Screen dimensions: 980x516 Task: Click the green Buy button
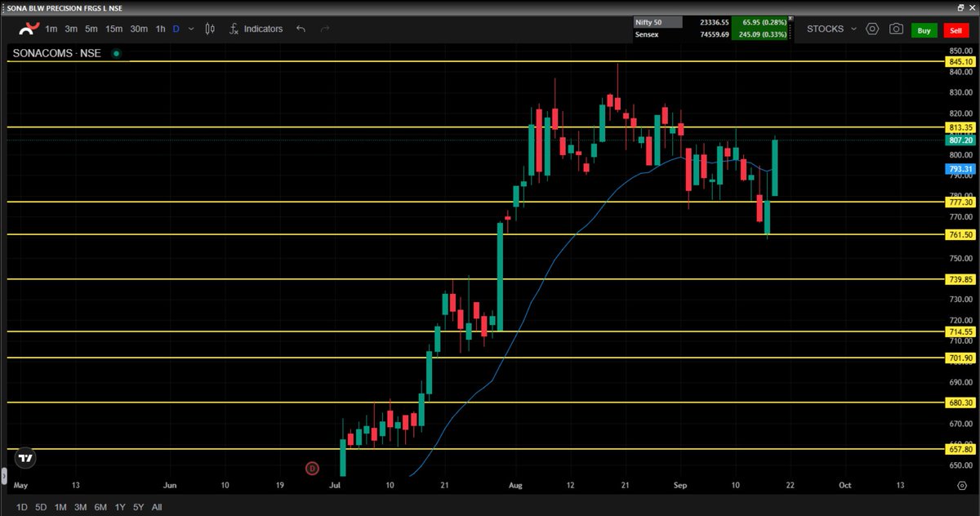pos(924,29)
